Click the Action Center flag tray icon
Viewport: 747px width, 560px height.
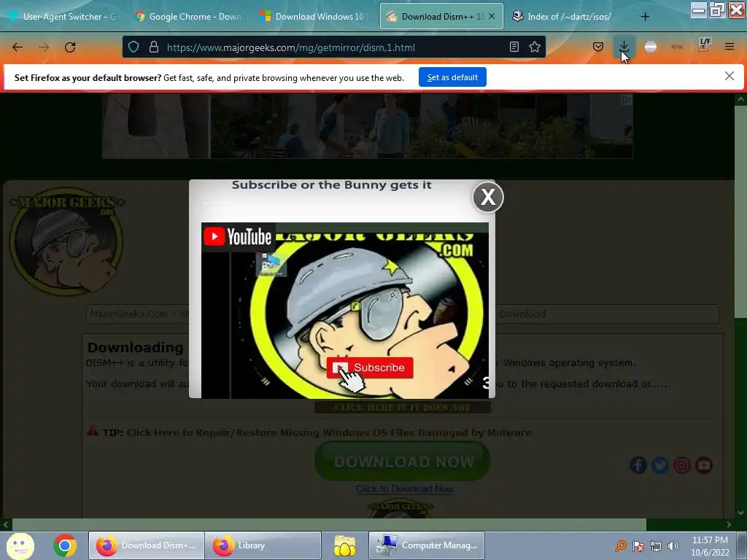point(638,546)
